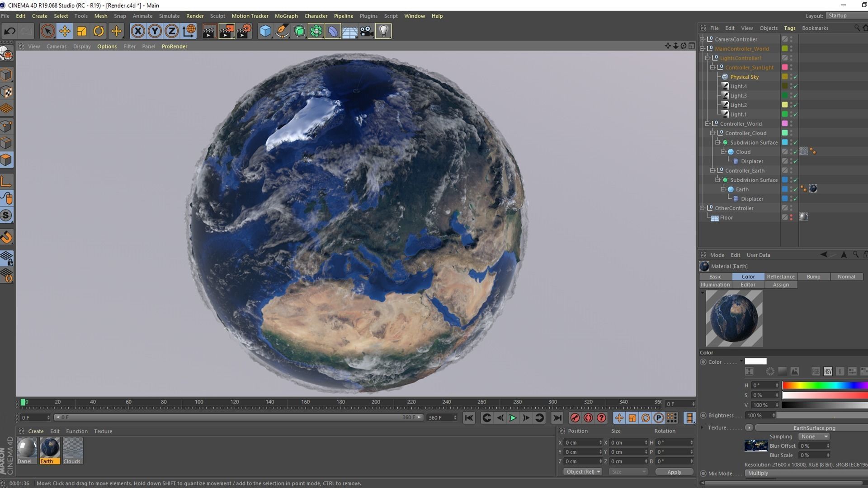Add a Camera object
Image resolution: width=868 pixels, height=488 pixels.
tap(366, 31)
